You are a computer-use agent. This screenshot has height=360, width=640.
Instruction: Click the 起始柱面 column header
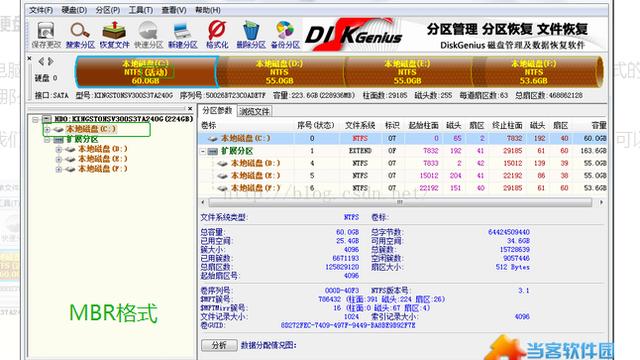tap(424, 125)
